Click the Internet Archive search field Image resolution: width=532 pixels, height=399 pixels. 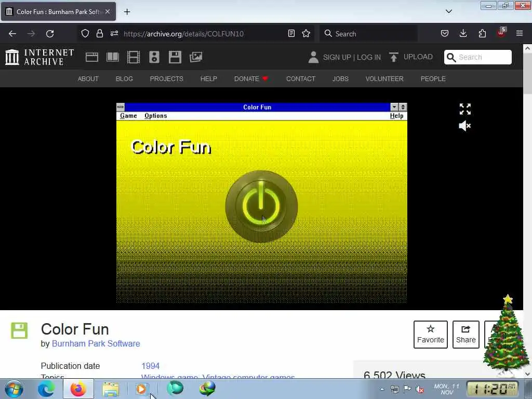[478, 57]
